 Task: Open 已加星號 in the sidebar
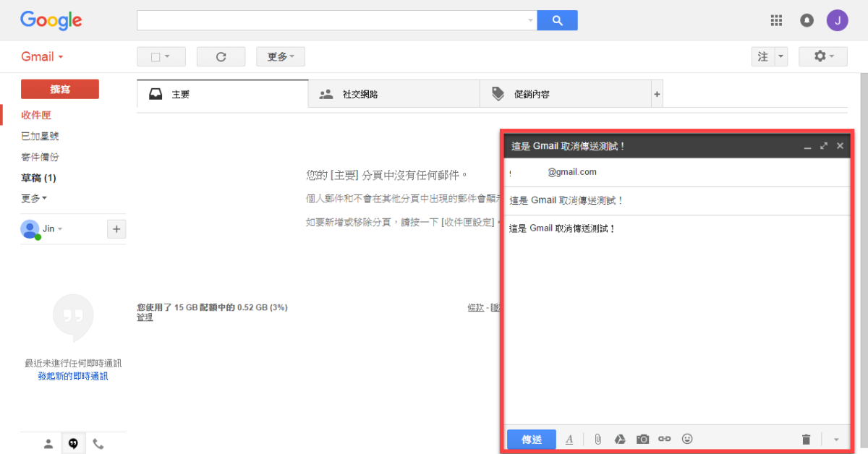[x=40, y=136]
